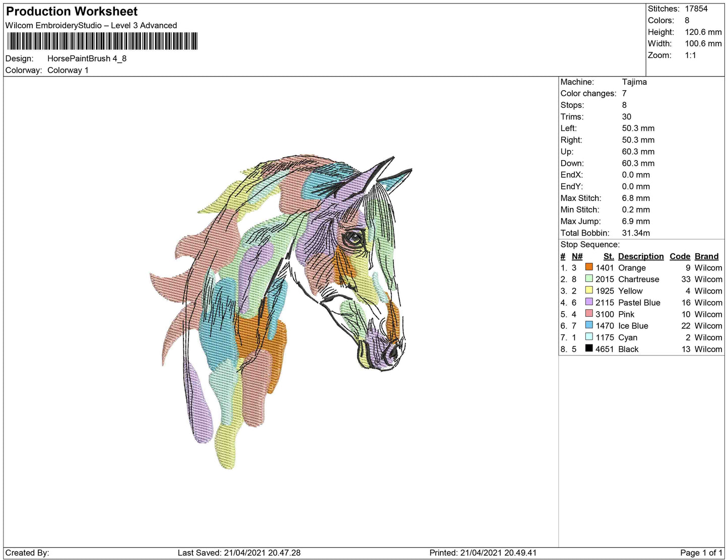
Task: Click the Stop Sequence heading
Action: pos(590,244)
